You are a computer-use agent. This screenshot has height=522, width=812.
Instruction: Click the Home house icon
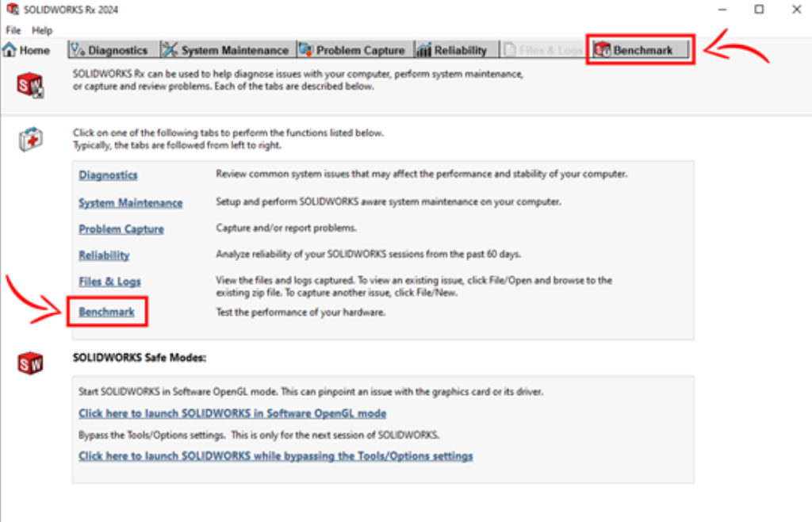click(10, 50)
